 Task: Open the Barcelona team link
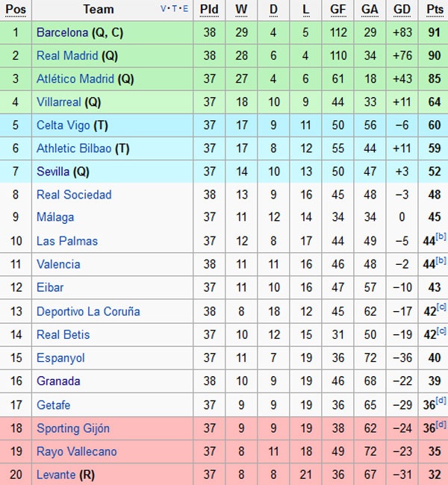(63, 33)
